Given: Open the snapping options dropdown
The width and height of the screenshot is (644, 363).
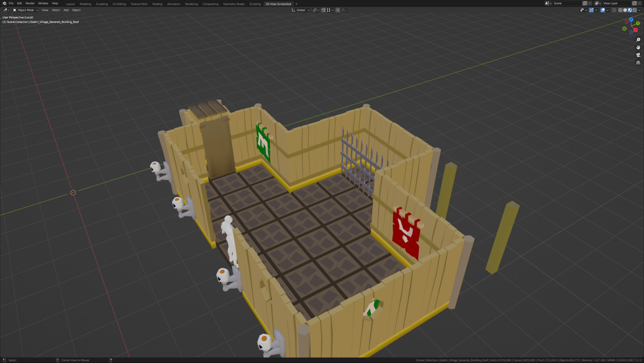Looking at the screenshot, I should point(330,10).
